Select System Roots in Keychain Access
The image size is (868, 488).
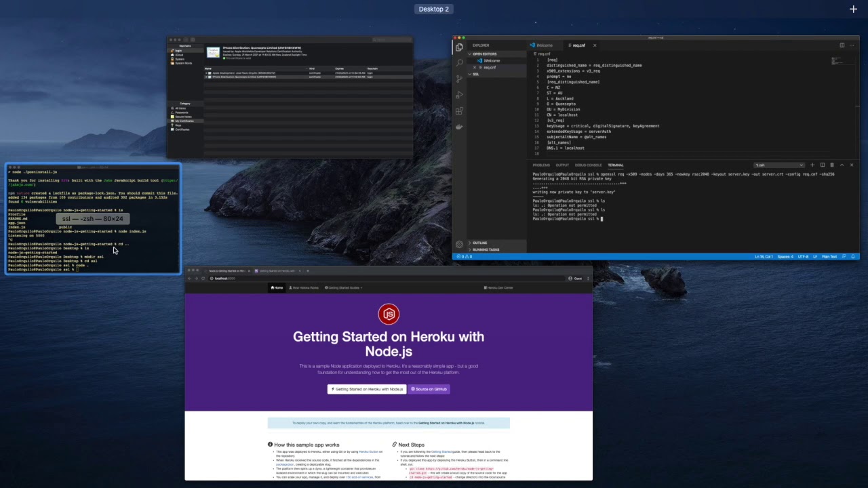[182, 63]
